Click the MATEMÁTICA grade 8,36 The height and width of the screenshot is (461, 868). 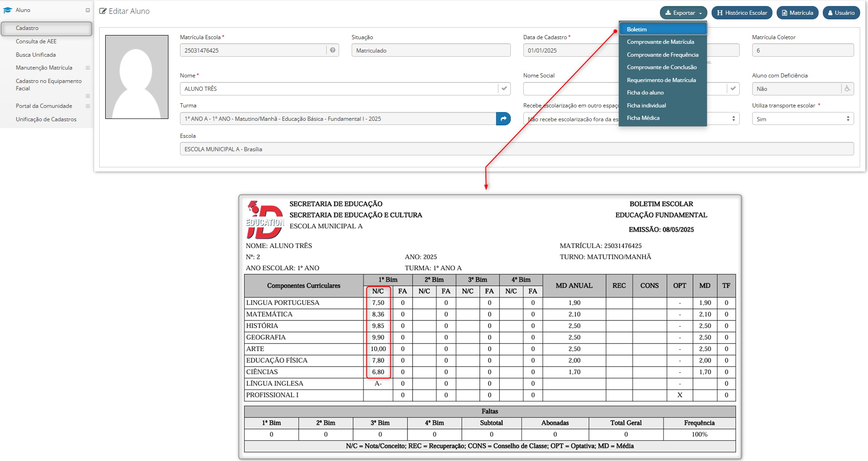pyautogui.click(x=378, y=314)
